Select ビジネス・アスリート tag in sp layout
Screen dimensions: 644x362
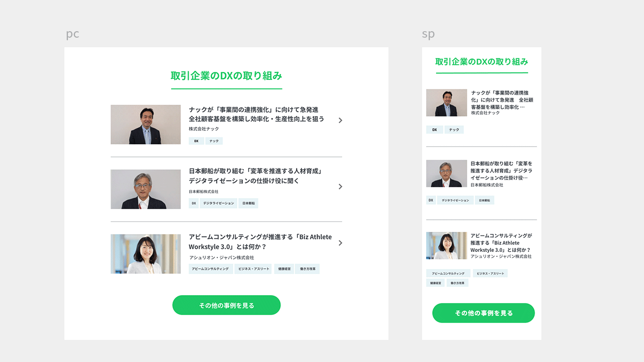click(490, 274)
